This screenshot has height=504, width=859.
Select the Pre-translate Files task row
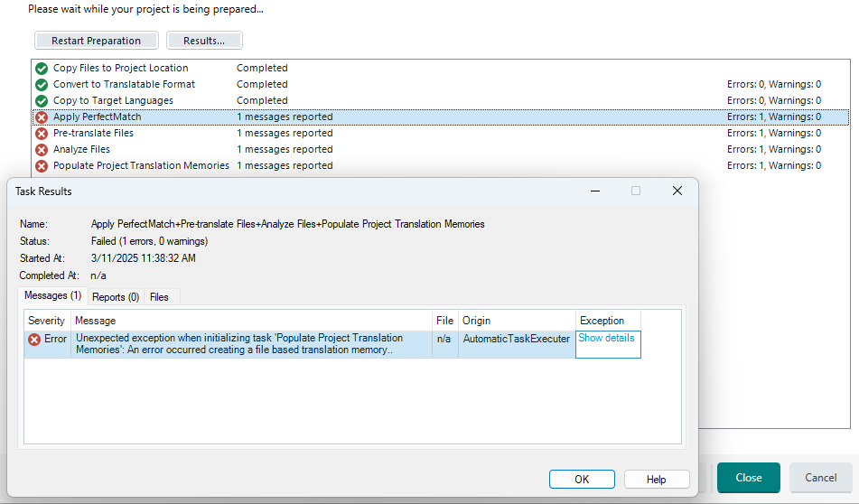(441, 133)
